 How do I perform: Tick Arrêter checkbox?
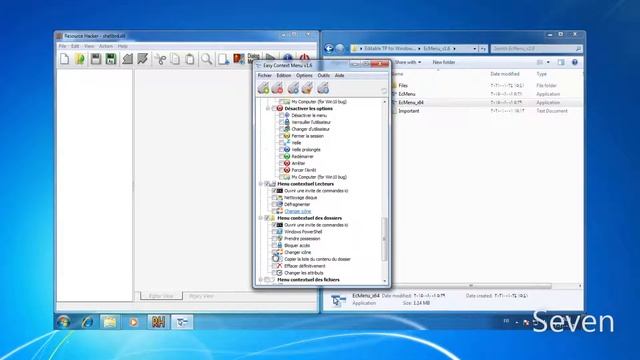281,163
